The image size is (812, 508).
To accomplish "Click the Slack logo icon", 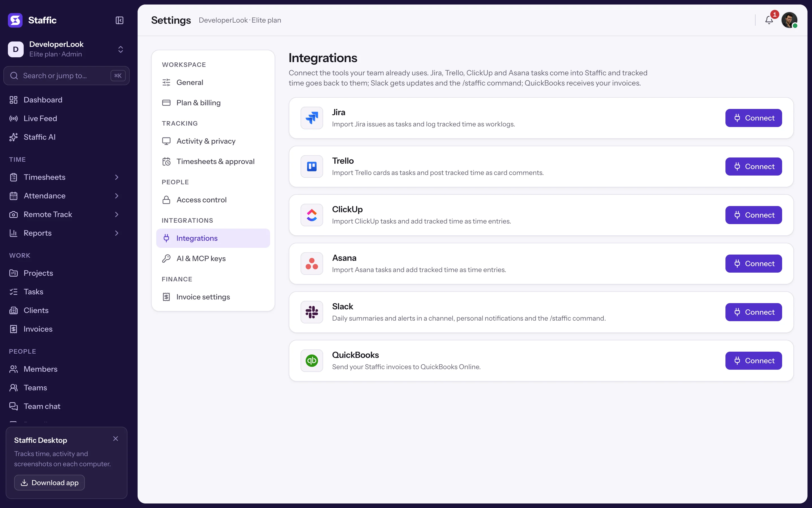I will [312, 312].
